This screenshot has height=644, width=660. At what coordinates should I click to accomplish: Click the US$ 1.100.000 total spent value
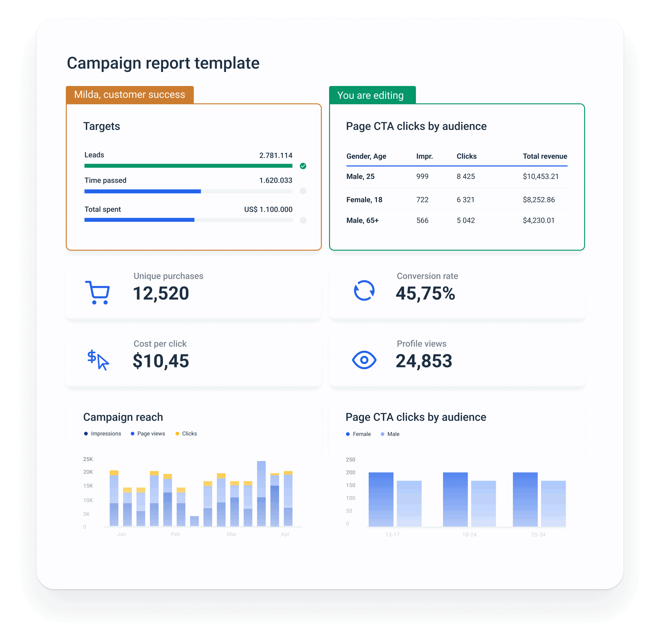pyautogui.click(x=268, y=209)
